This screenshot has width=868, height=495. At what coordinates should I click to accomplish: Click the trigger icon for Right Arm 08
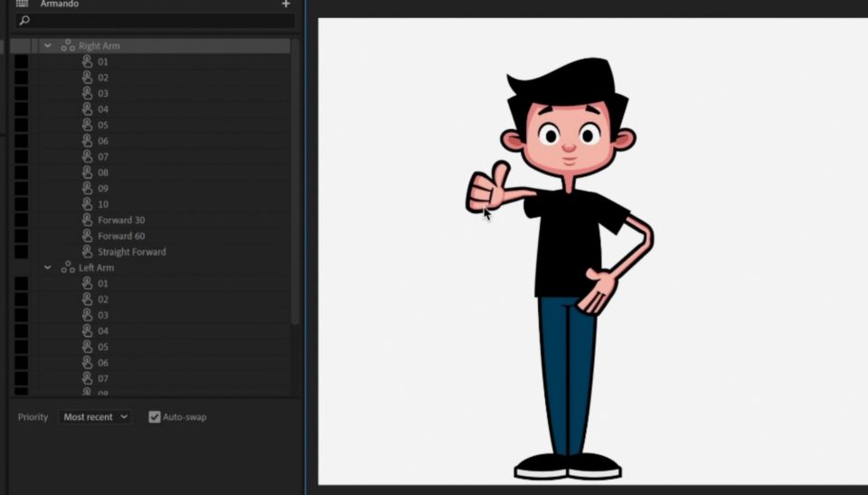[x=88, y=173]
